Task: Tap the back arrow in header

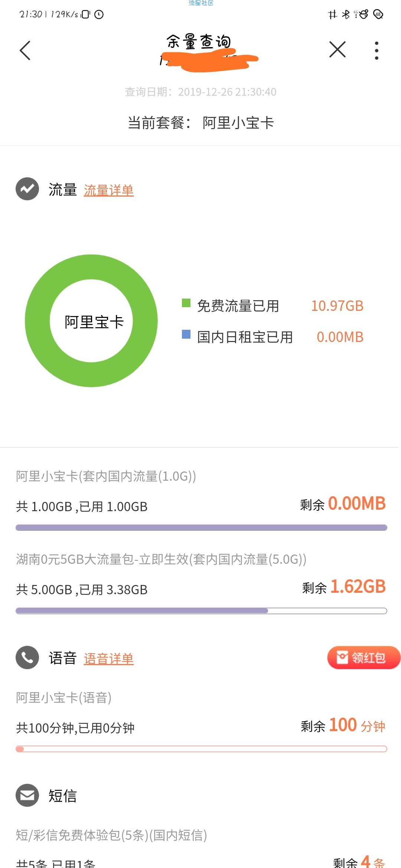Action: [25, 50]
